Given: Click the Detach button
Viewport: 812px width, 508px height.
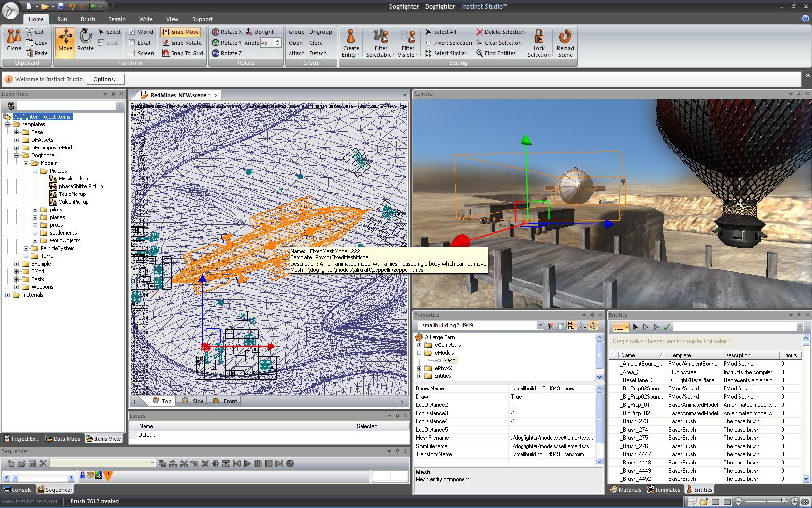Looking at the screenshot, I should click(x=318, y=53).
